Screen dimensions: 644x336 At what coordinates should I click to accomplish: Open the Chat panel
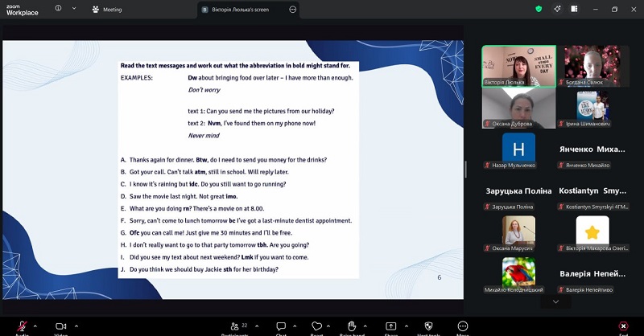[x=281, y=326]
